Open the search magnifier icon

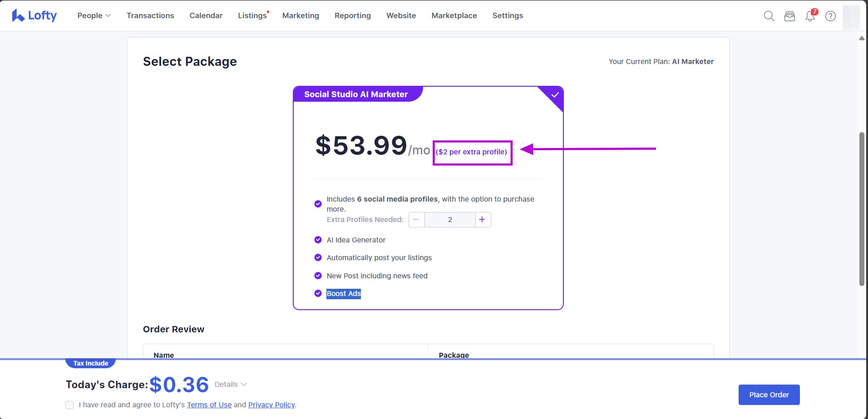(x=769, y=16)
